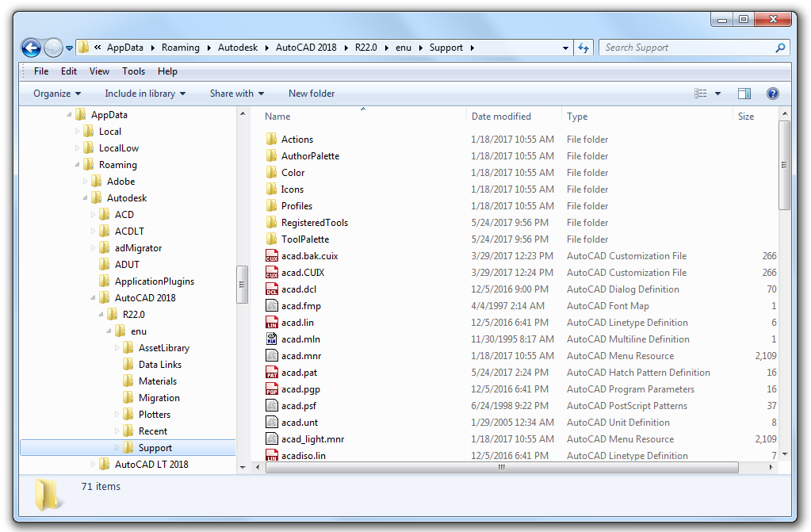Open the View menu
811x532 pixels.
[99, 71]
